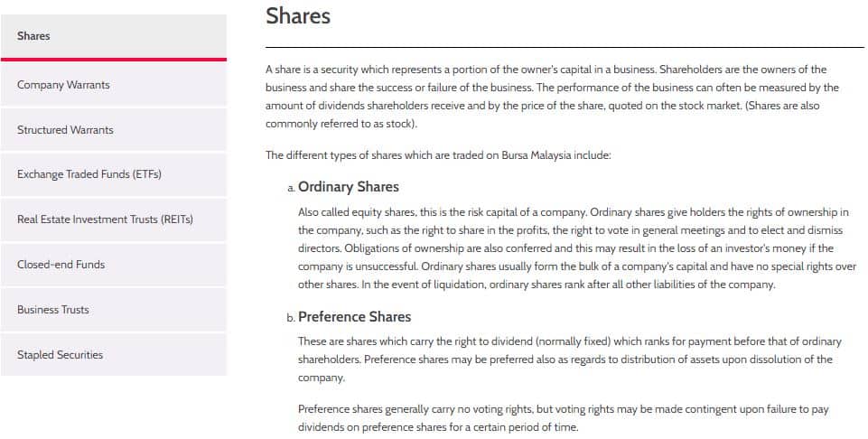Image resolution: width=868 pixels, height=439 pixels.
Task: Click the horizontal divider below the Shares title
Action: click(565, 48)
